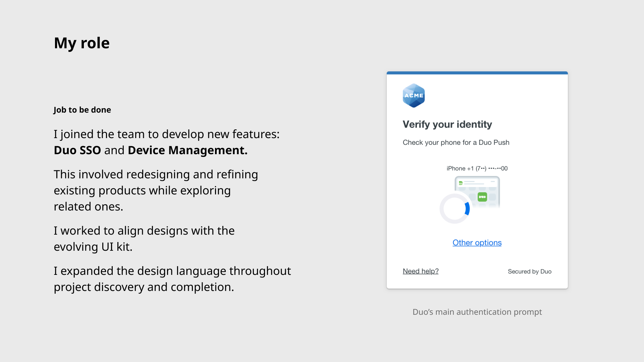Click the bold Duo SSO text
This screenshot has width=644, height=362.
coord(77,150)
